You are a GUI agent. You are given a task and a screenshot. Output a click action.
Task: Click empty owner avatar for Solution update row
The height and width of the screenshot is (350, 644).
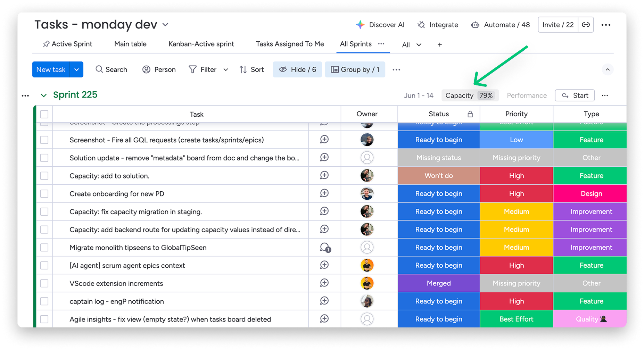click(367, 158)
